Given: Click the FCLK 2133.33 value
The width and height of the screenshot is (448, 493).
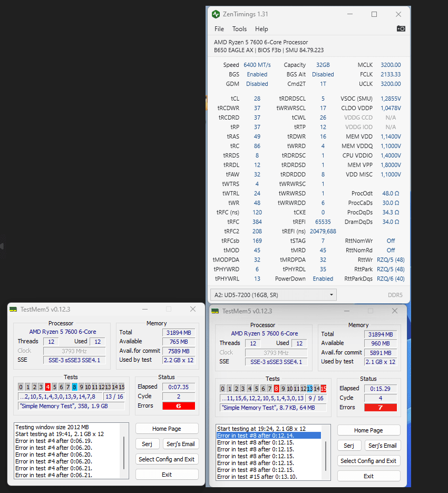Looking at the screenshot, I should 391,74.
